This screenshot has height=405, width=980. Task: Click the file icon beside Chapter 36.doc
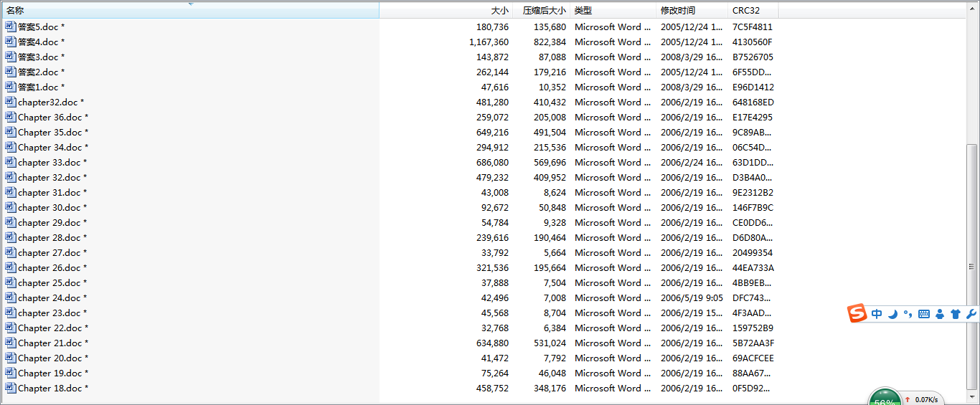click(10, 117)
